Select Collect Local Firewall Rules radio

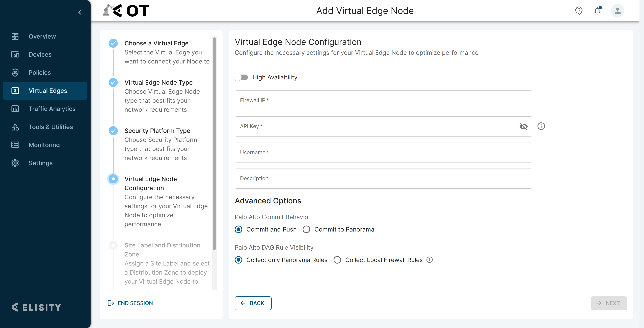point(337,260)
